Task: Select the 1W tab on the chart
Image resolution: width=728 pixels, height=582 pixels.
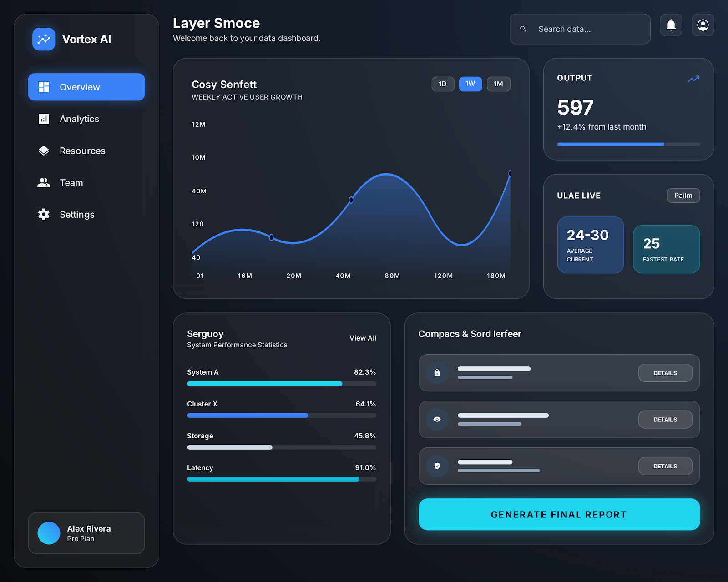Action: 470,84
